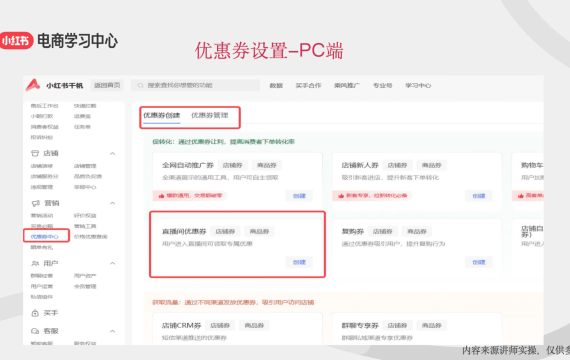The image size is (570, 360).
Task: Click the thumbs-up icon on 店铺新人券 card
Action: point(341,196)
